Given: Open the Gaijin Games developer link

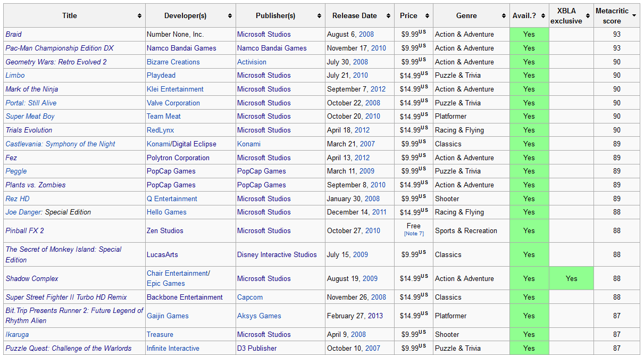Looking at the screenshot, I should pos(168,316).
